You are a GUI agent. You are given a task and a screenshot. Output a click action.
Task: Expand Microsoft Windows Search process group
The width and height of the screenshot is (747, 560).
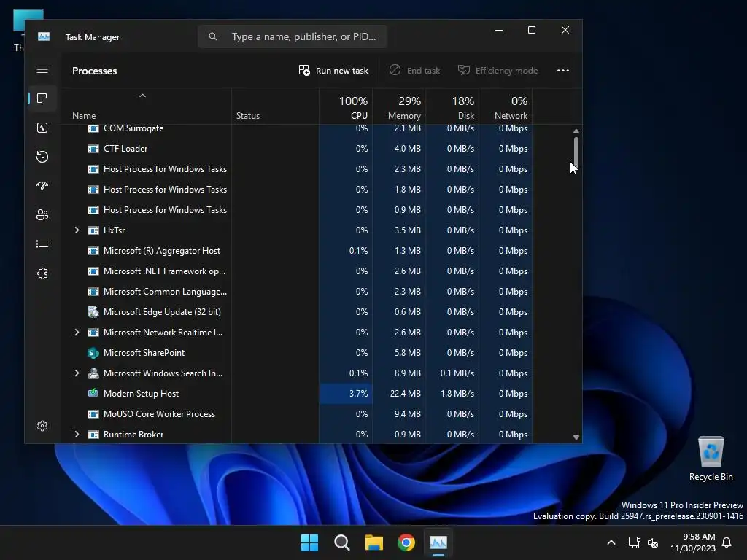tap(77, 373)
